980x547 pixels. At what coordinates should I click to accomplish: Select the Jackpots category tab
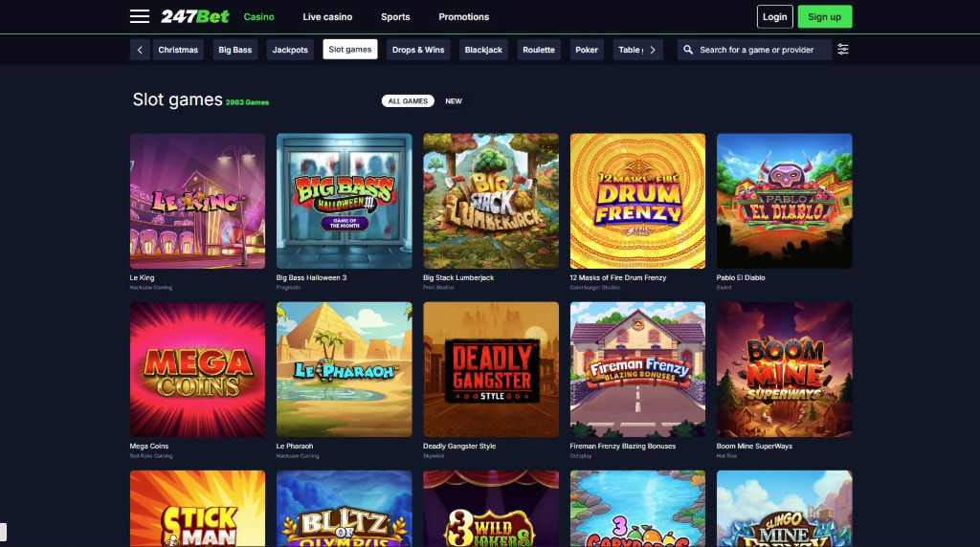tap(290, 50)
